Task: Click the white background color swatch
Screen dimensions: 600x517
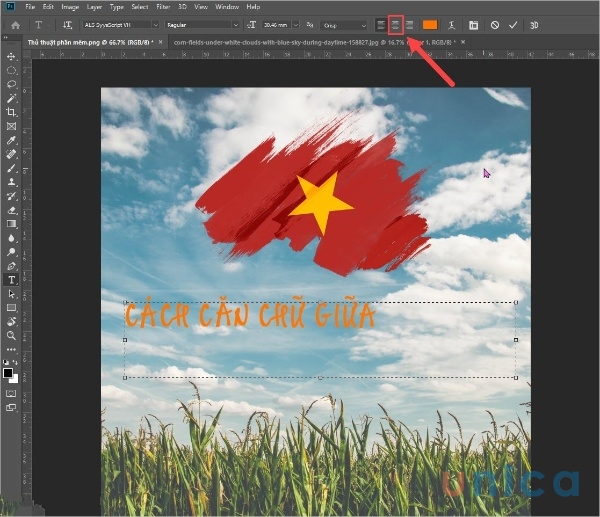Action: (x=15, y=379)
